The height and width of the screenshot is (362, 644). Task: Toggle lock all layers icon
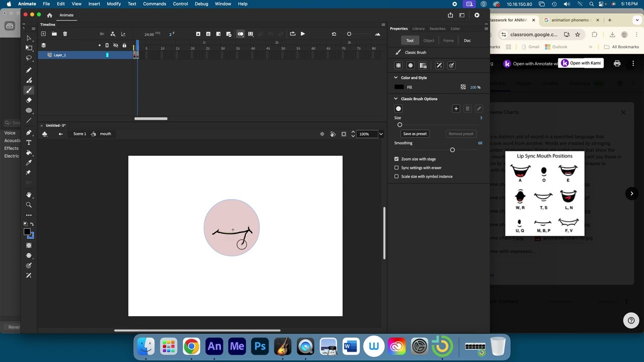[x=124, y=45]
